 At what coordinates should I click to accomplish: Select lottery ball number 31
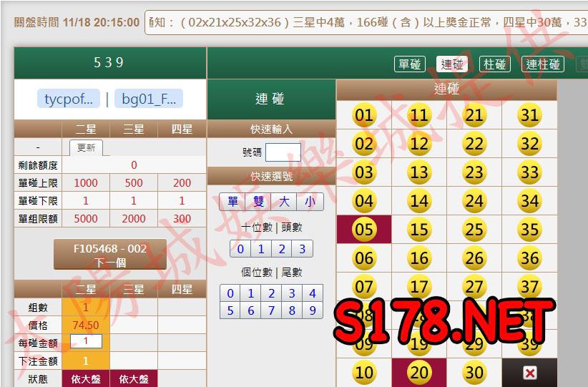[529, 115]
